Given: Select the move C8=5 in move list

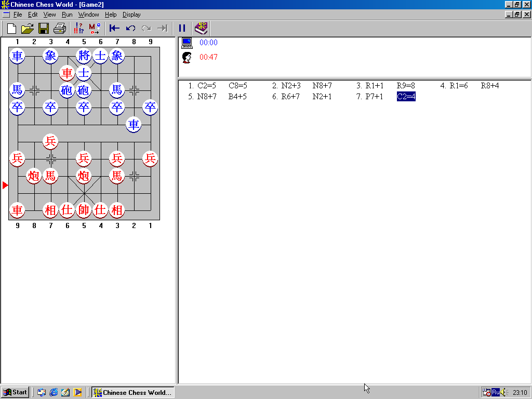Looking at the screenshot, I should point(238,86).
